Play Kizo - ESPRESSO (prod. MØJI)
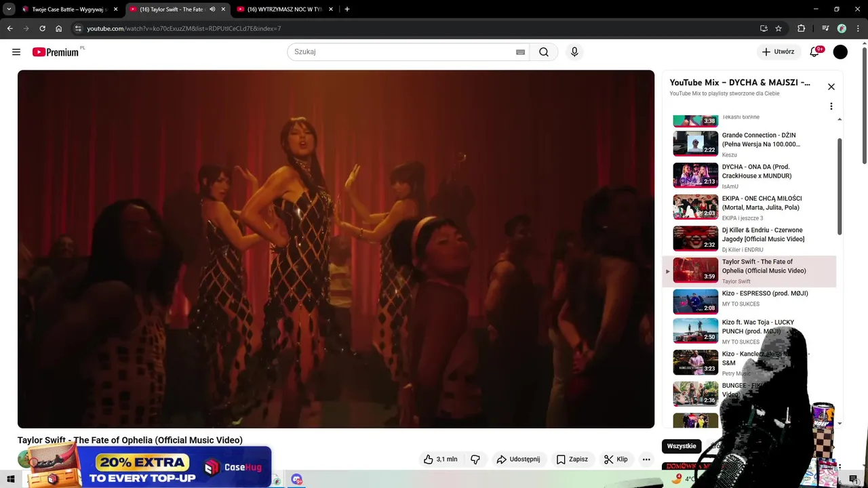 pyautogui.click(x=751, y=302)
